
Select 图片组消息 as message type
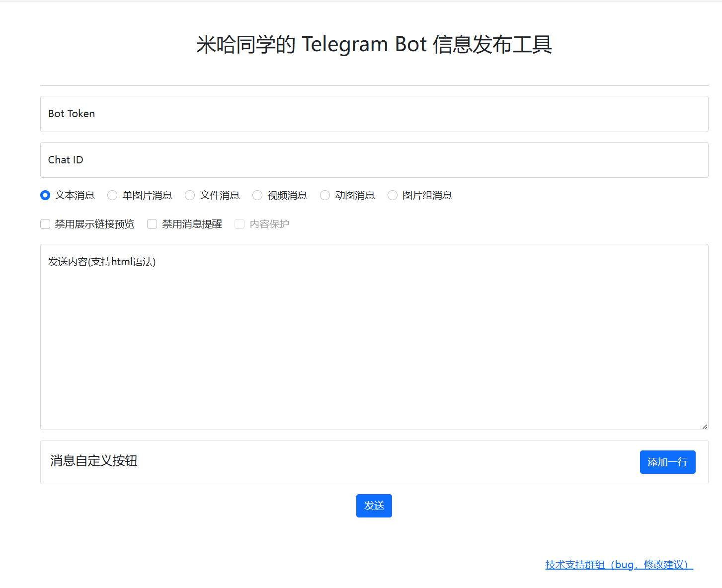[x=393, y=195]
